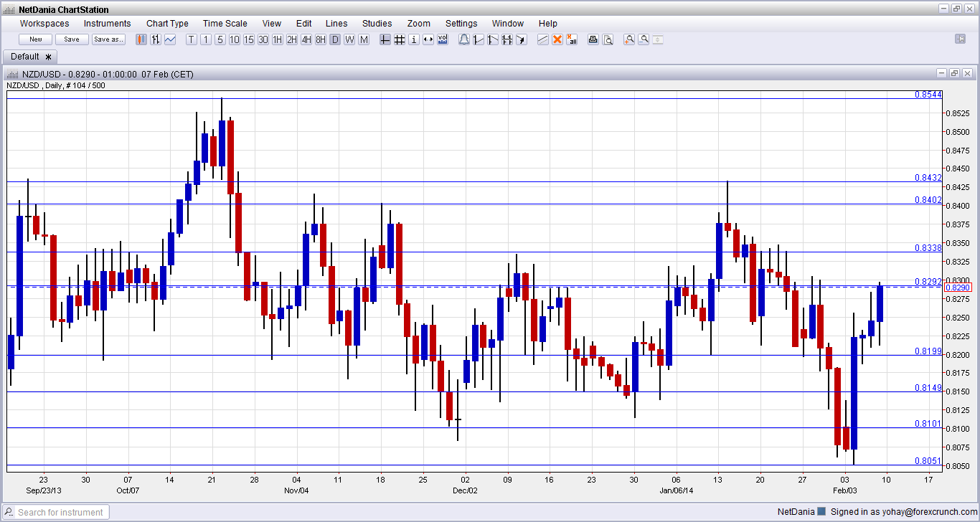Click the delete all lines icon

572,39
